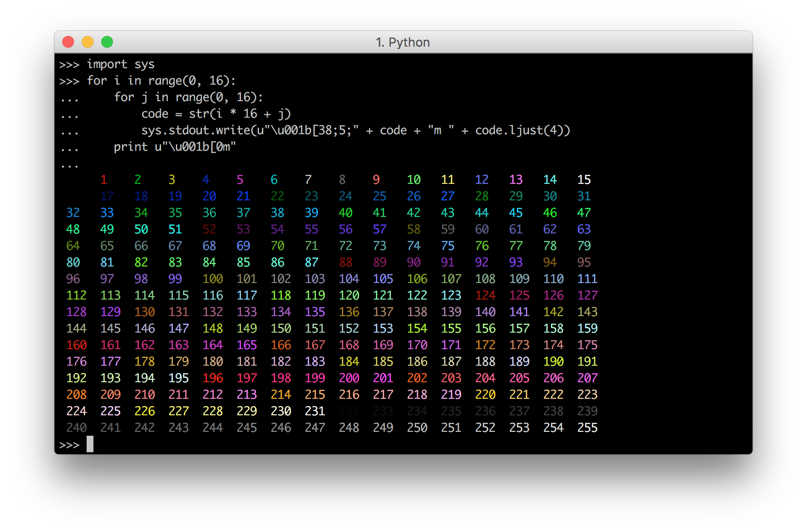This screenshot has width=807, height=532.
Task: Click color swatch 226 yellow
Action: point(145,411)
